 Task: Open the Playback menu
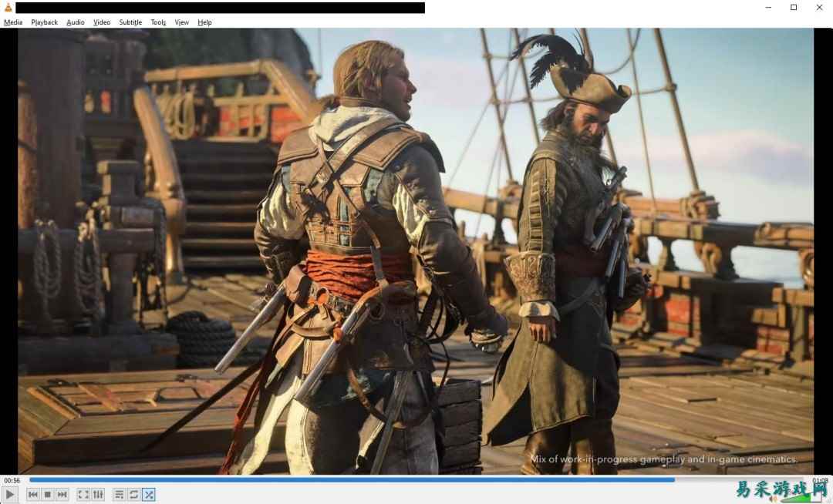(45, 22)
